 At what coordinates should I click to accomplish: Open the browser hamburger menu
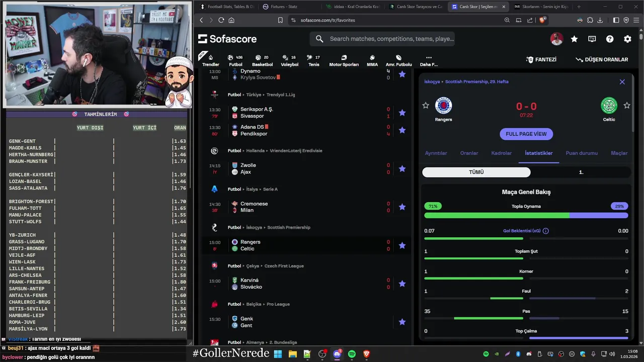click(636, 20)
